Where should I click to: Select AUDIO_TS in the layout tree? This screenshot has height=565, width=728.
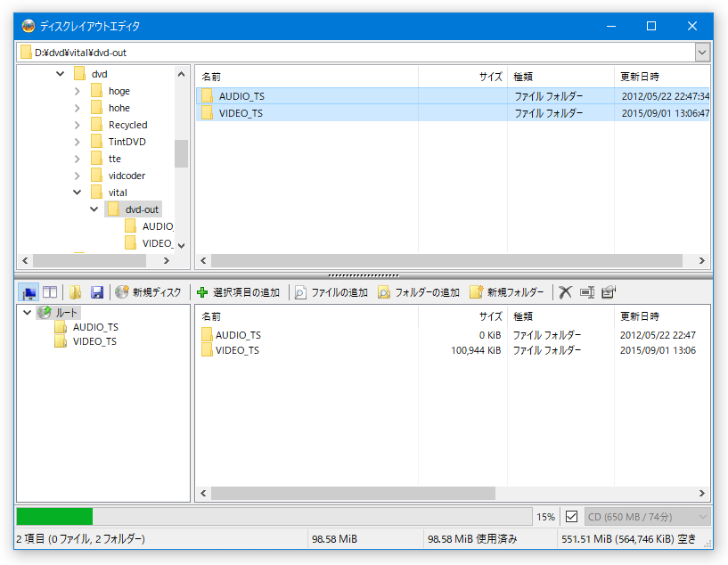(x=95, y=327)
